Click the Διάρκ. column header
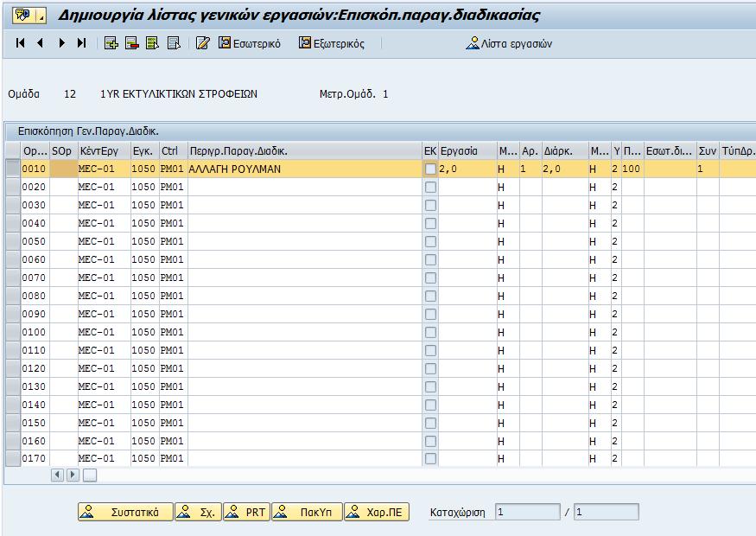This screenshot has height=536, width=756. click(x=565, y=151)
